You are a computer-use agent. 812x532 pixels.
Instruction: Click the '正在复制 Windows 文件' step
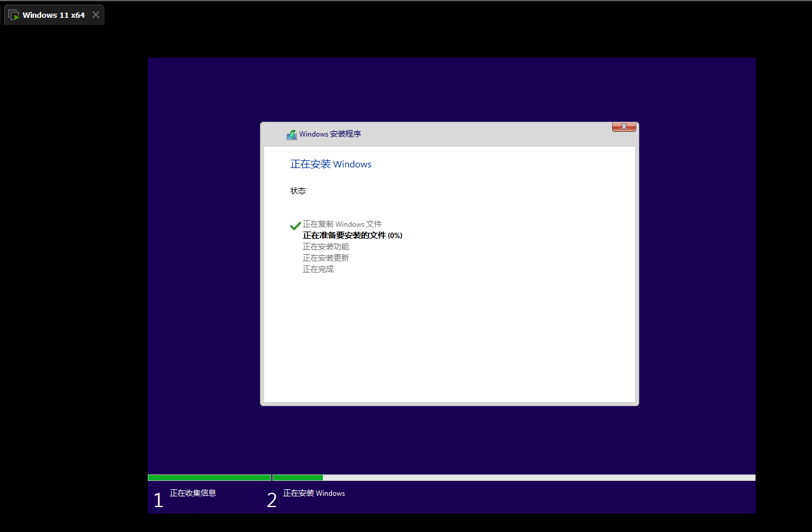click(x=342, y=224)
